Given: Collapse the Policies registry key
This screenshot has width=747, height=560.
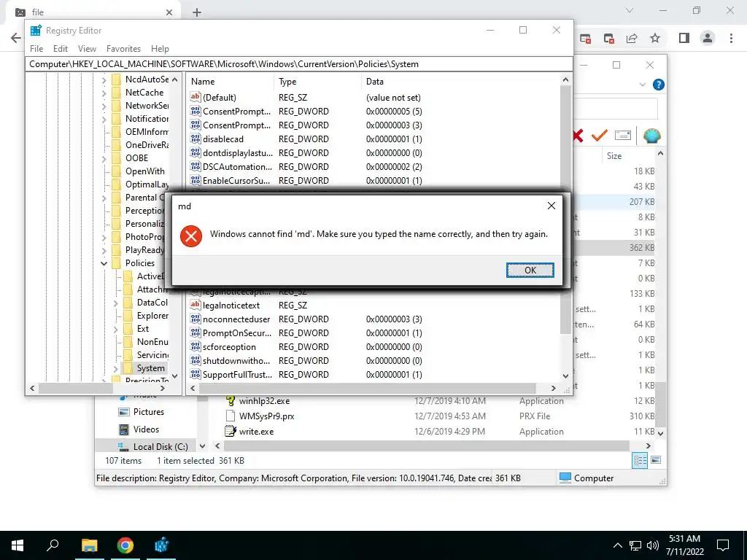Looking at the screenshot, I should coord(104,263).
